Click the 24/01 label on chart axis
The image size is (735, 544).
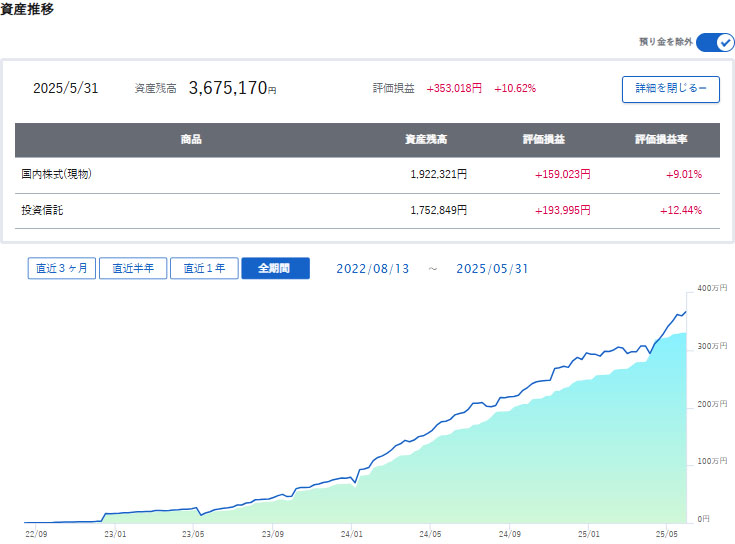[x=351, y=534]
